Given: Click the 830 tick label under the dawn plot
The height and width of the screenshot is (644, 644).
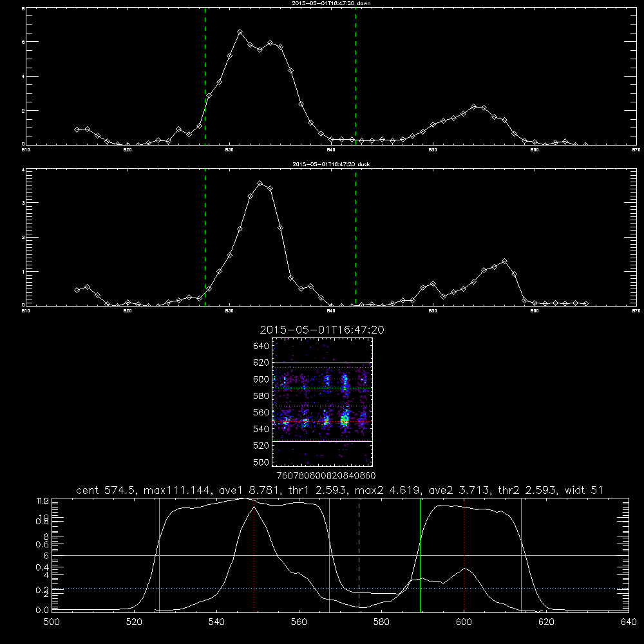Looking at the screenshot, I should click(230, 150).
